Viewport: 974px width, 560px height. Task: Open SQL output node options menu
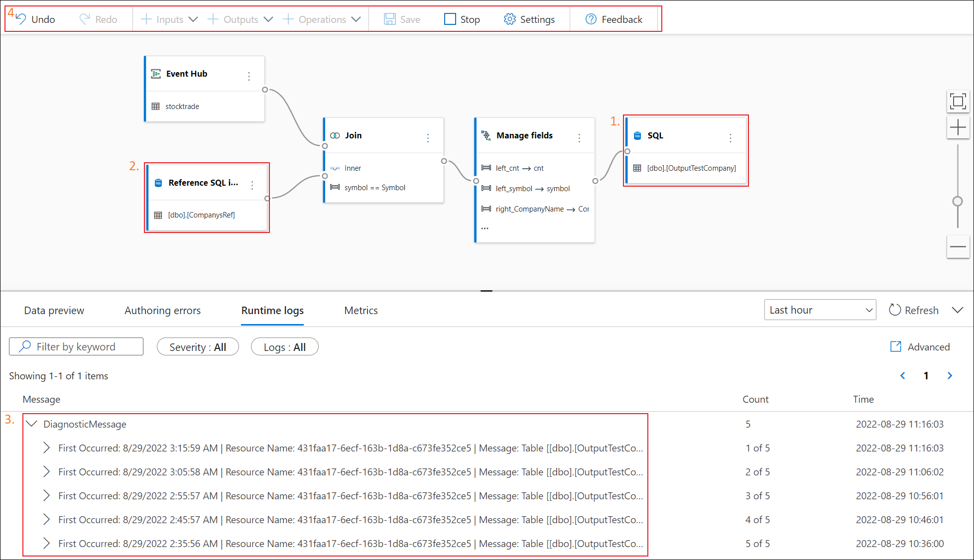(x=730, y=138)
